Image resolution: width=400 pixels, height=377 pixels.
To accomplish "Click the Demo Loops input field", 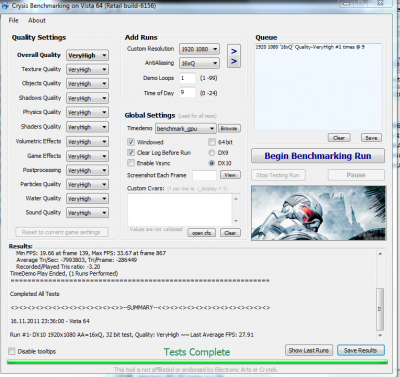I will coord(187,78).
